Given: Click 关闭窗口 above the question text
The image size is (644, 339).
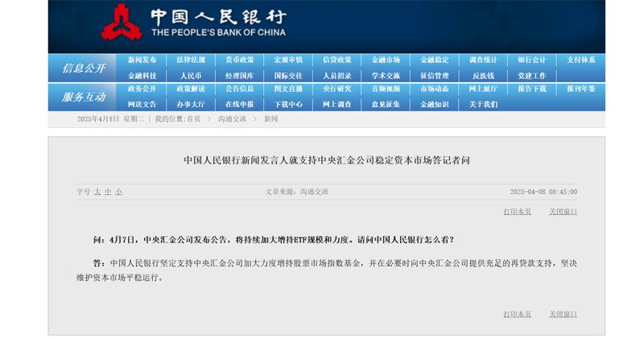Looking at the screenshot, I should pos(563,212).
